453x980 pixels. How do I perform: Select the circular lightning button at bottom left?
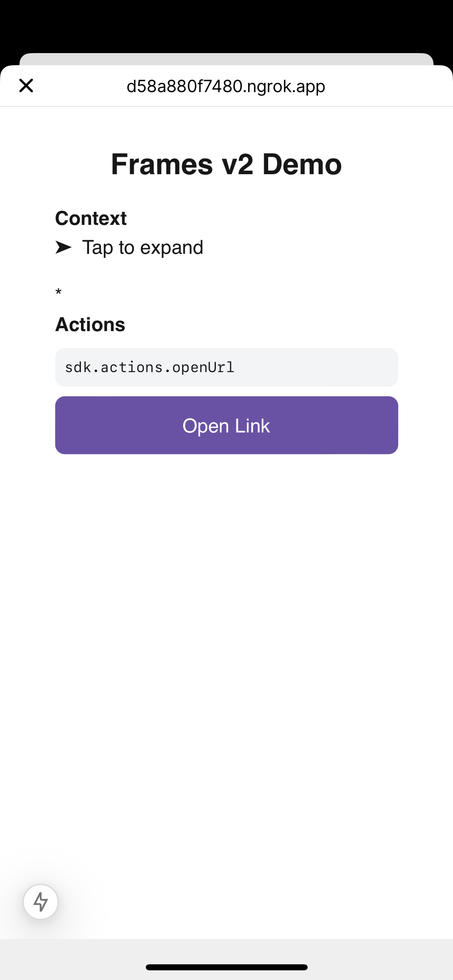40,902
